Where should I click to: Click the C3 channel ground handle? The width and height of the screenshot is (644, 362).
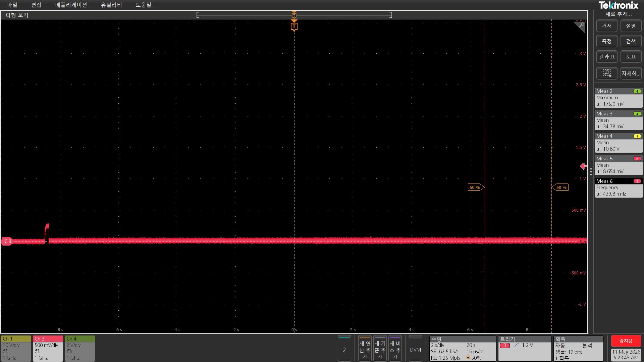(x=7, y=241)
